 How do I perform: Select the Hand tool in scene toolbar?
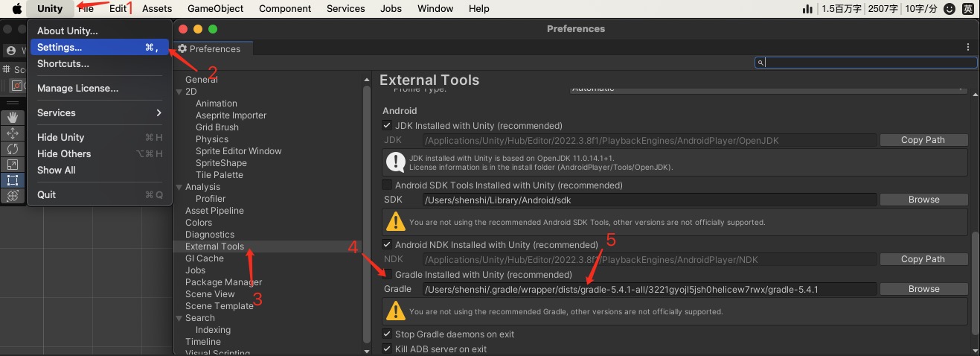pyautogui.click(x=13, y=117)
